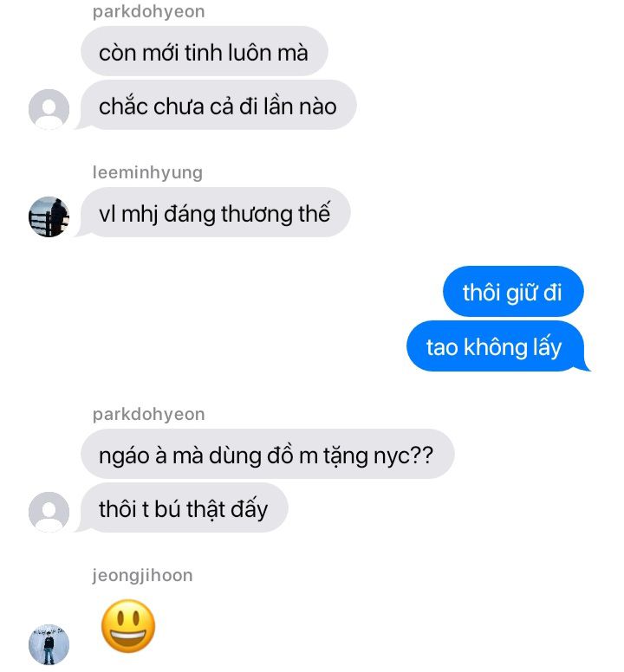
Task: Select message 'ngáo à mà dùng đồ m tặng nyc??'
Action: [267, 454]
